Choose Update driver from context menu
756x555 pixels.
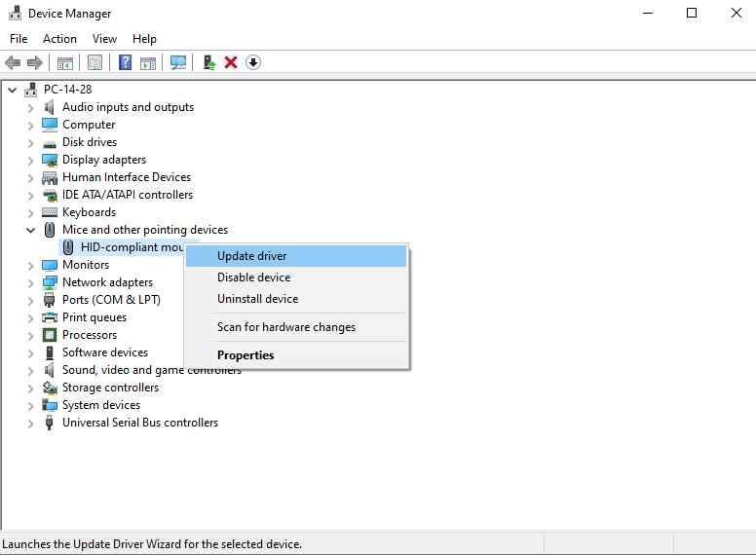(296, 256)
